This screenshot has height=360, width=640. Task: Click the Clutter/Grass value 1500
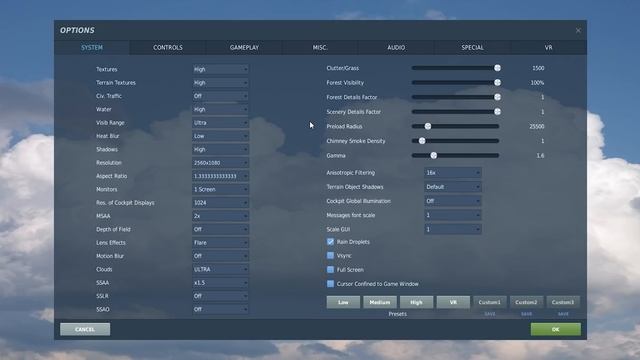[x=538, y=68]
